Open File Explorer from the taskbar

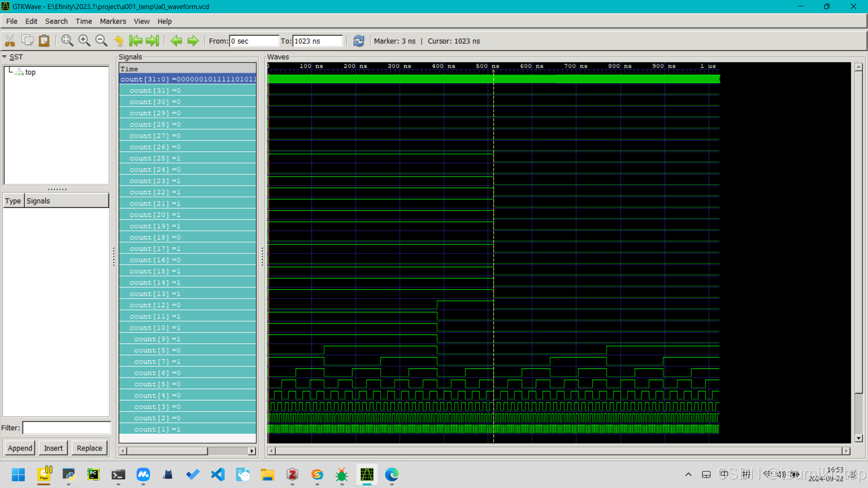pos(268,474)
